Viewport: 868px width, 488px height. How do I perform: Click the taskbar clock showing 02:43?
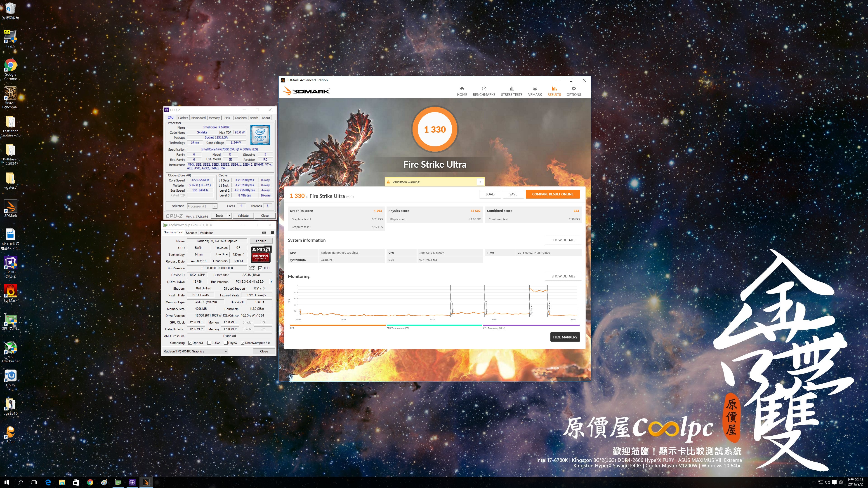(x=855, y=482)
